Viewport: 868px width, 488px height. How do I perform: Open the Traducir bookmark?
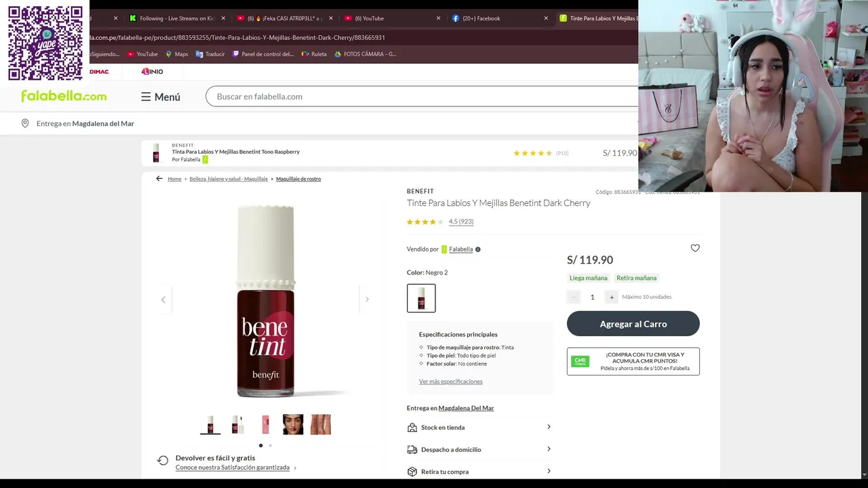[210, 54]
